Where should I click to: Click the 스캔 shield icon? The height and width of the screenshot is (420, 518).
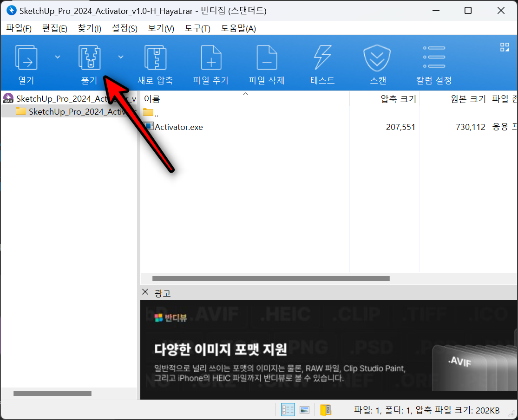(377, 58)
